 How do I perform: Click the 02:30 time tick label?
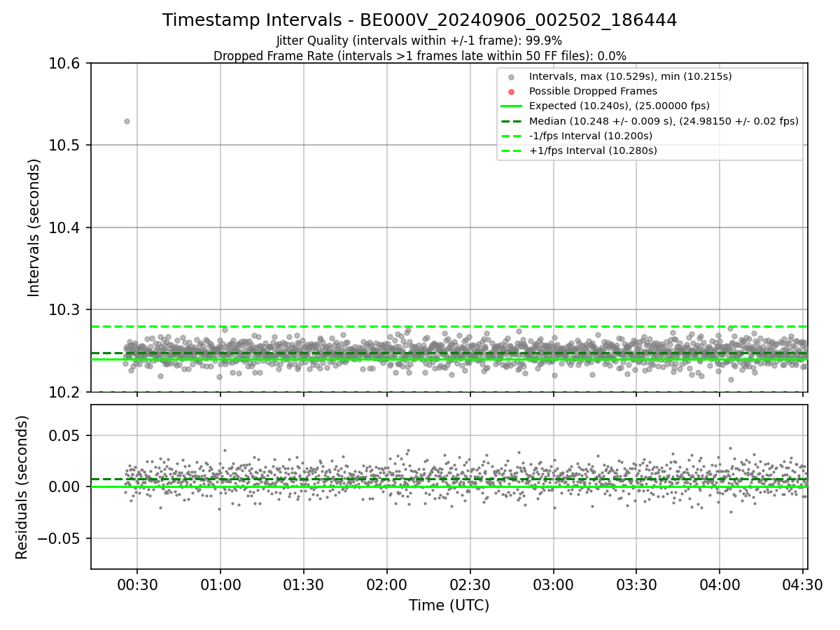point(470,584)
